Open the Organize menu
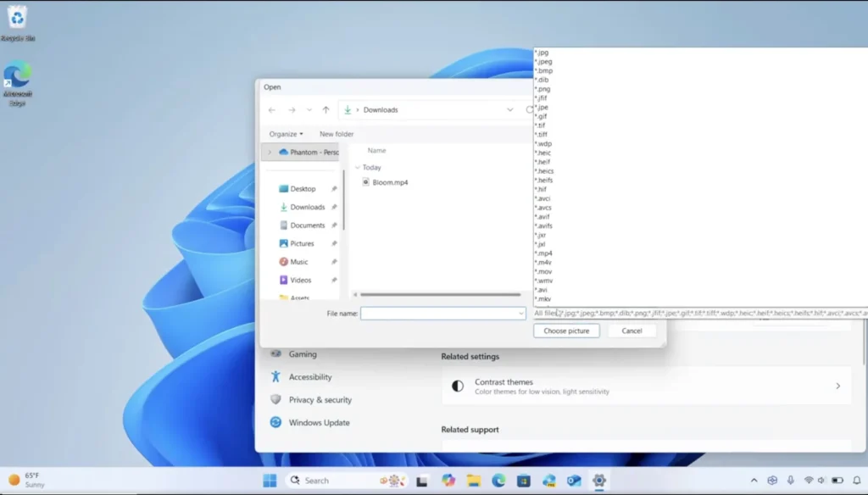Screen dimensions: 868x495 [286, 134]
